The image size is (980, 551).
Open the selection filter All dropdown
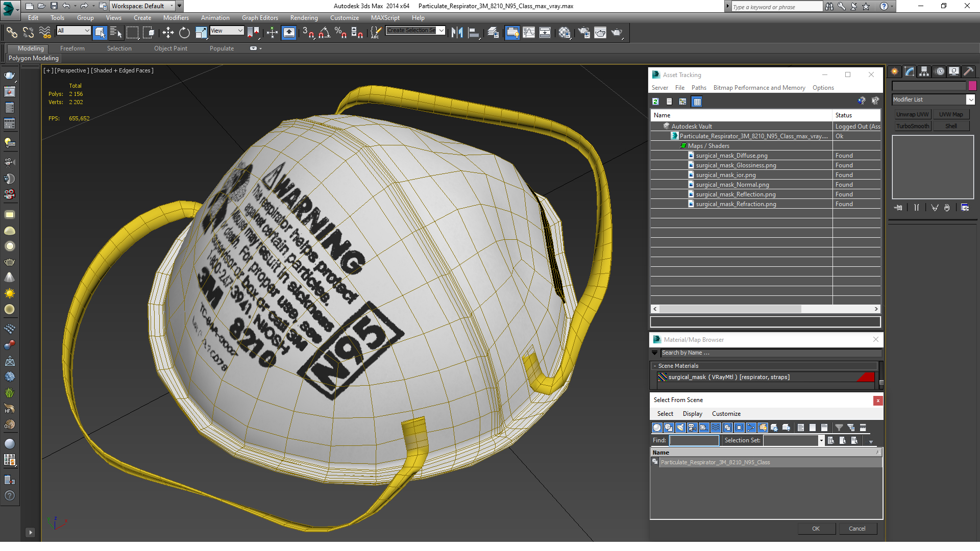click(73, 31)
